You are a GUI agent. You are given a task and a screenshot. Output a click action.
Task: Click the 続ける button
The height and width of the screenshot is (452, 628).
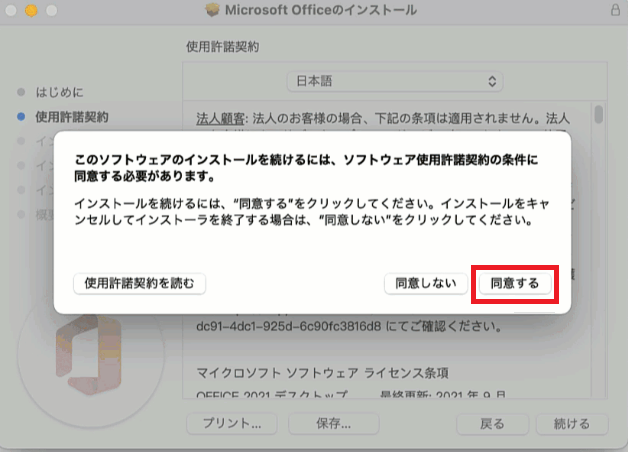click(572, 424)
